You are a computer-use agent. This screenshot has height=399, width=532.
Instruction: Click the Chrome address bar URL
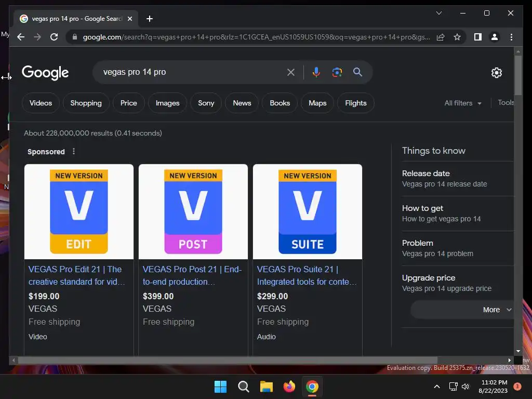click(x=256, y=37)
